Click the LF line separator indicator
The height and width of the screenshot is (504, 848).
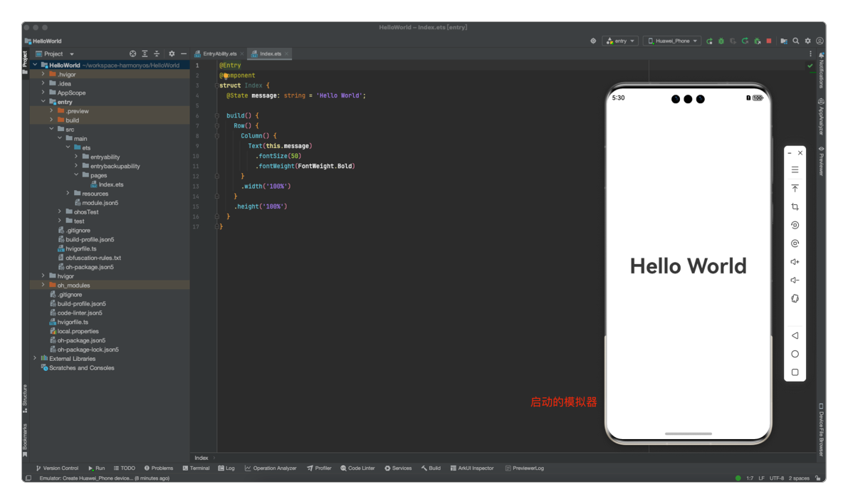[x=761, y=478]
